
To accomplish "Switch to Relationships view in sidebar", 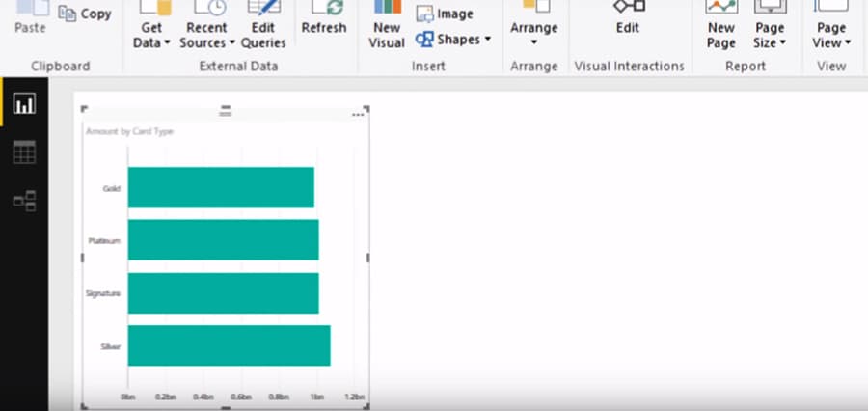I will click(x=24, y=201).
